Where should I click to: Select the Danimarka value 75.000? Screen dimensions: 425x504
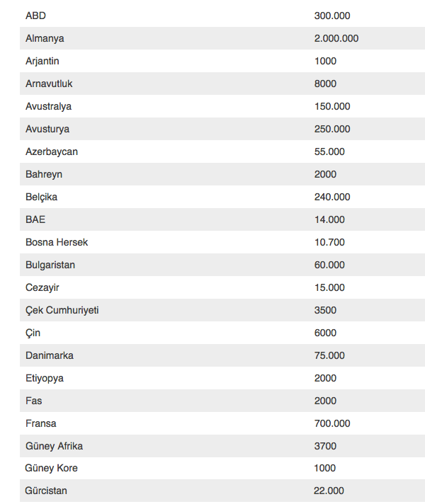329,355
